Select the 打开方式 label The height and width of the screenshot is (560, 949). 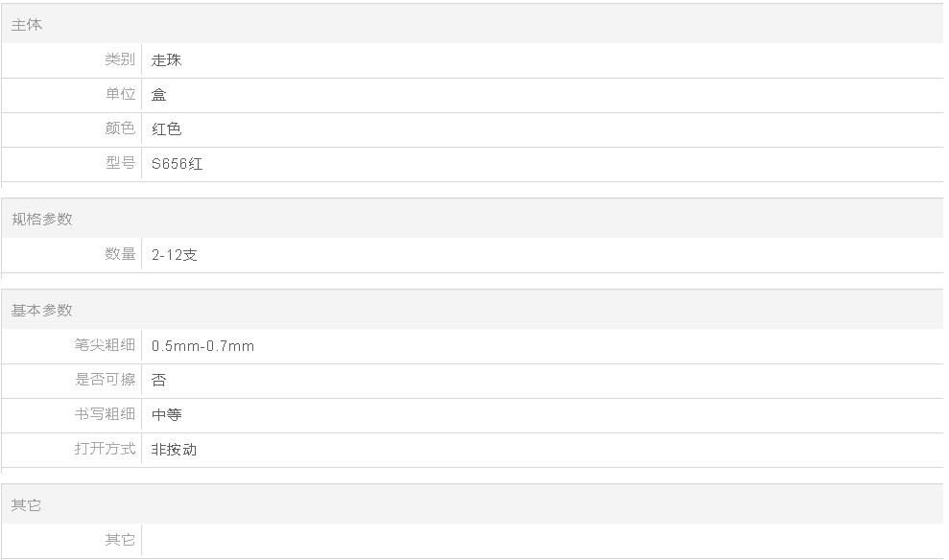click(x=105, y=448)
